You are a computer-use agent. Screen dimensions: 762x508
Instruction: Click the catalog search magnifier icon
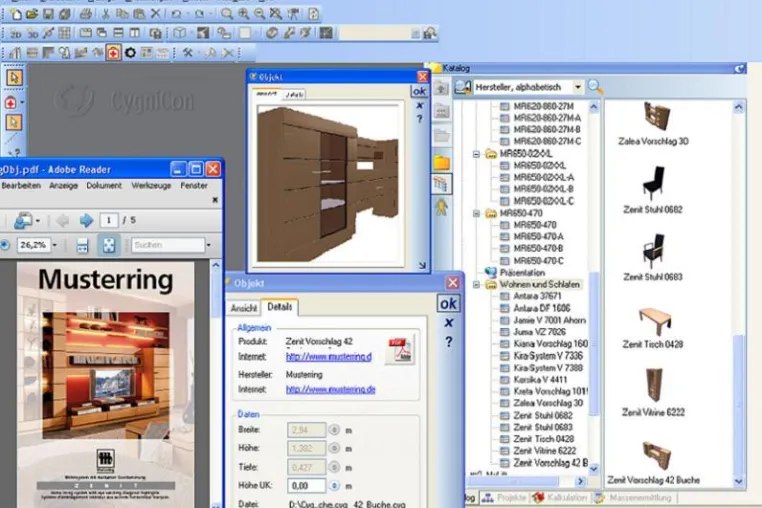(x=595, y=88)
